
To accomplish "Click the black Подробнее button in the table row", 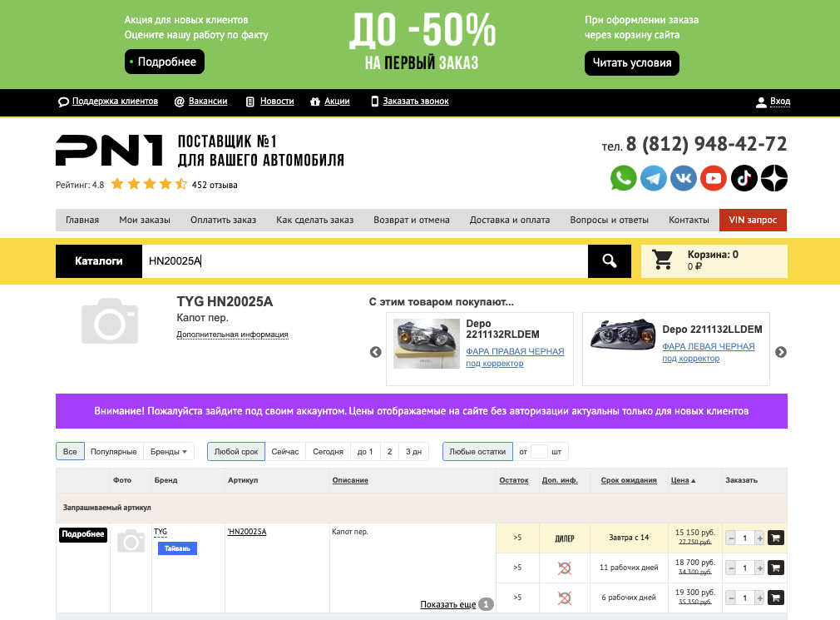I will click(x=83, y=534).
